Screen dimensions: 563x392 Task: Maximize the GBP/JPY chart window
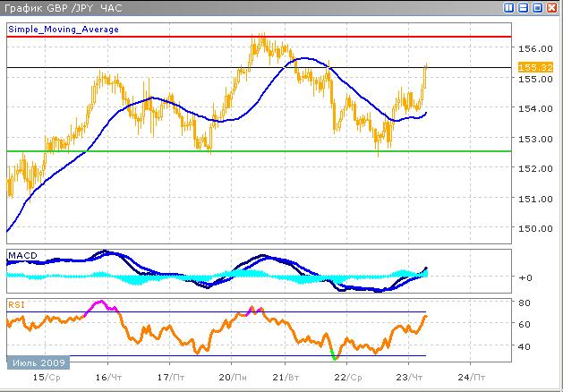point(538,7)
